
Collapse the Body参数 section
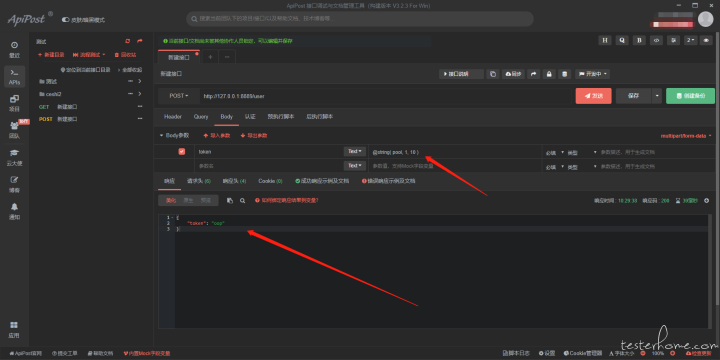(x=174, y=135)
